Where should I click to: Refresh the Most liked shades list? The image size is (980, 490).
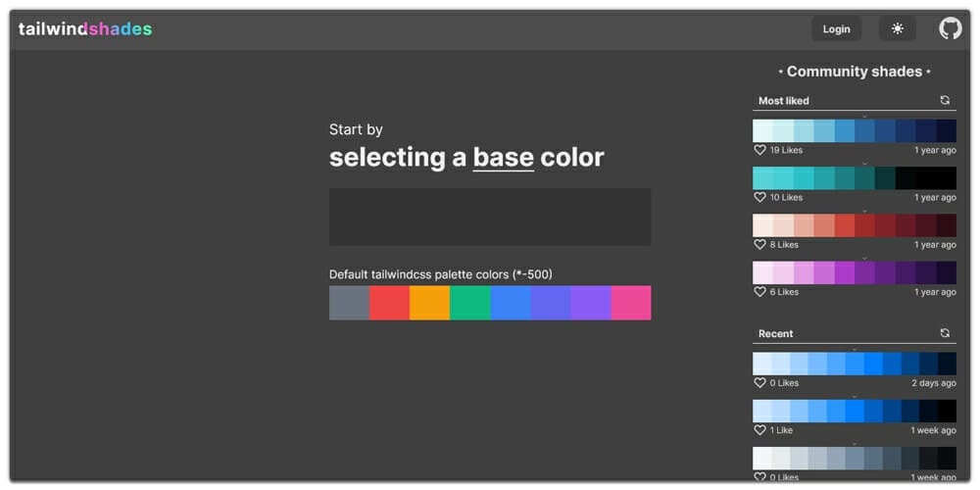(945, 100)
